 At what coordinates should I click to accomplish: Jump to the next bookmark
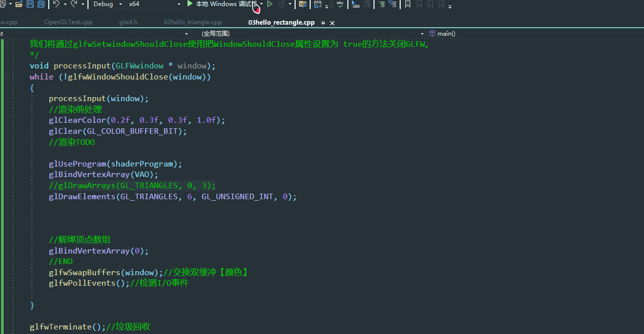pos(429,5)
